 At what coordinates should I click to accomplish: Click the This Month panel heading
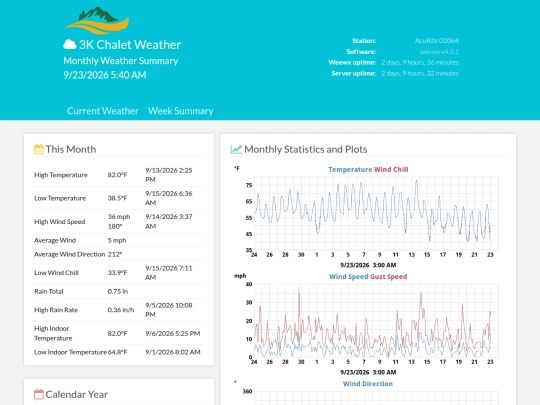71,149
